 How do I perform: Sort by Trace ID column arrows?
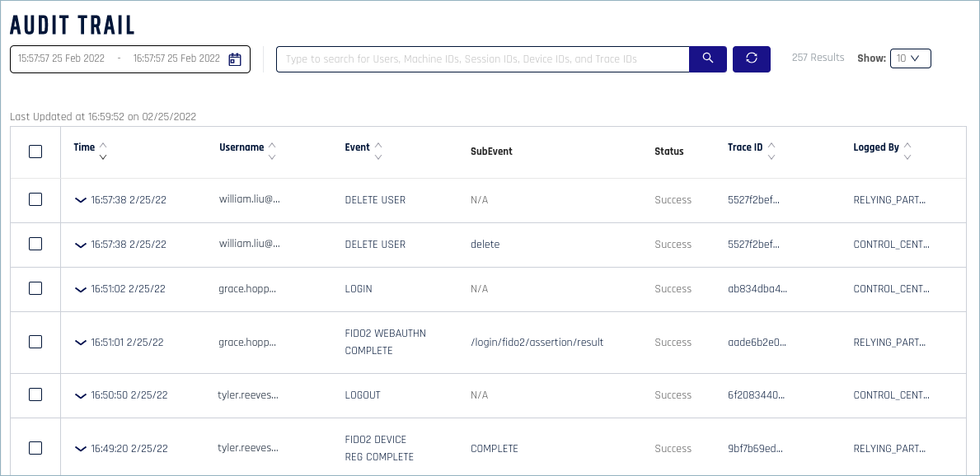[771, 152]
